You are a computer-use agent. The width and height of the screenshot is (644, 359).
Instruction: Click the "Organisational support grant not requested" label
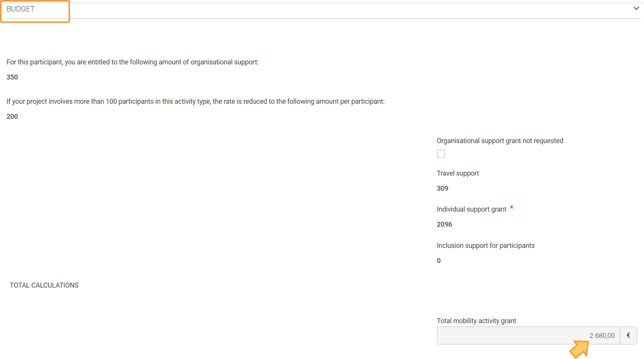[x=500, y=141]
